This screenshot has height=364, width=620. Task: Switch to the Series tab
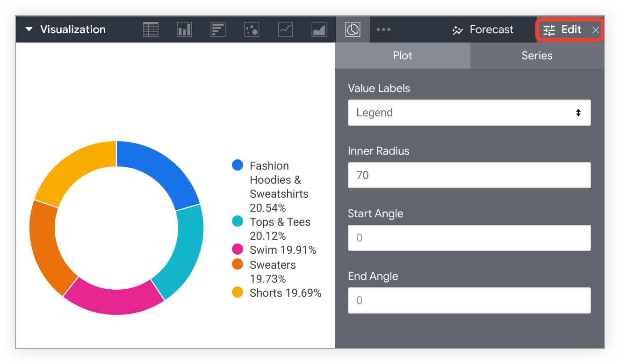tap(537, 55)
